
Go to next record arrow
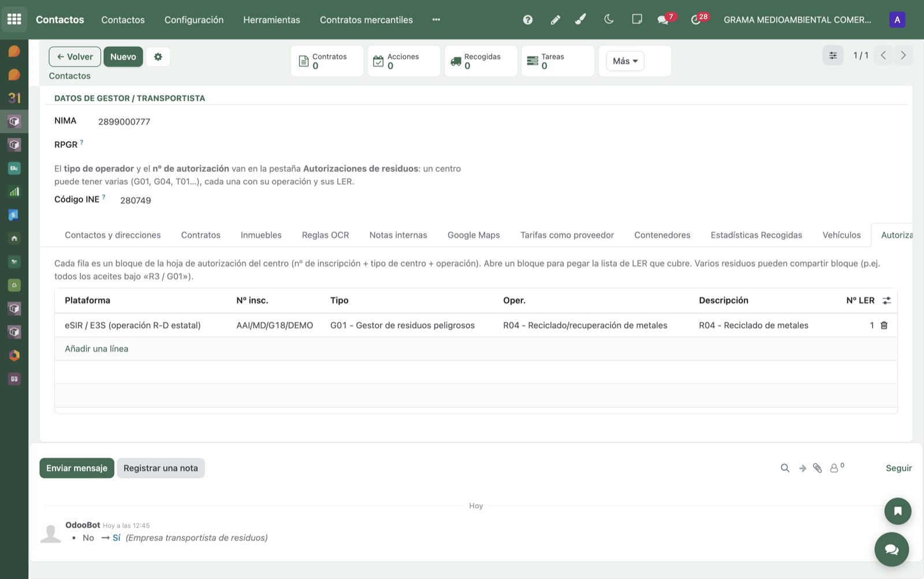pyautogui.click(x=903, y=55)
